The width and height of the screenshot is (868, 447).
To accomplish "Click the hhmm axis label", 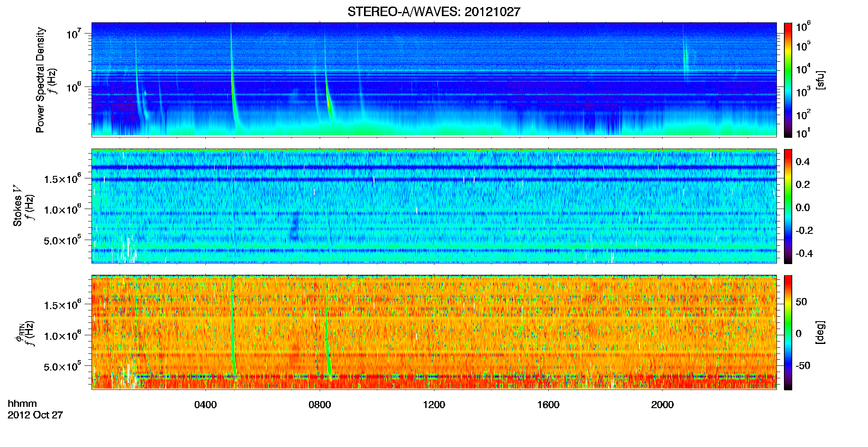I will pyautogui.click(x=22, y=404).
